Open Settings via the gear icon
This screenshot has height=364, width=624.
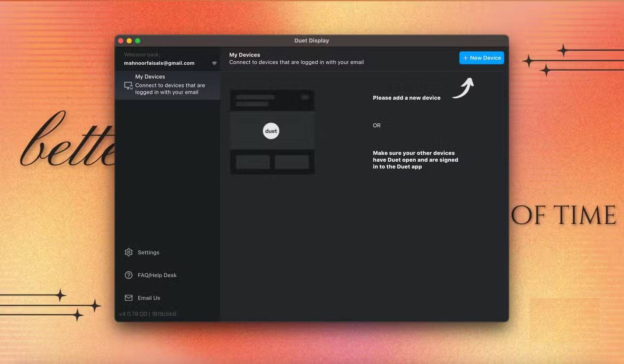(x=129, y=252)
